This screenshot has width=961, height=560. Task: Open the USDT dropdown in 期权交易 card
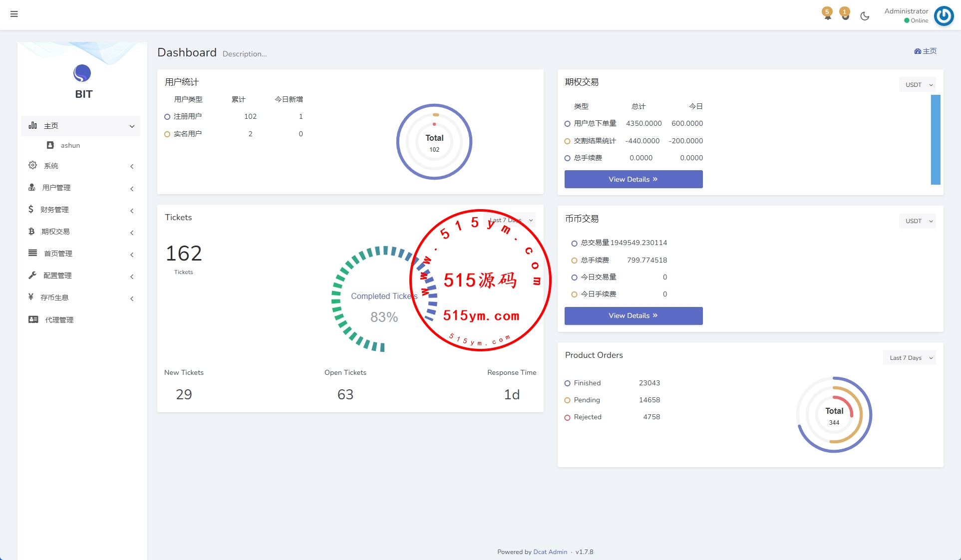click(918, 85)
